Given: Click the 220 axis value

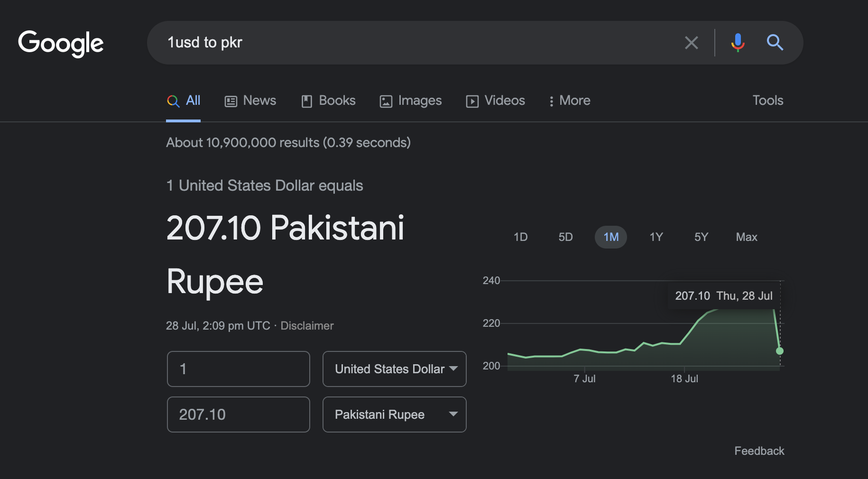Looking at the screenshot, I should (x=491, y=323).
